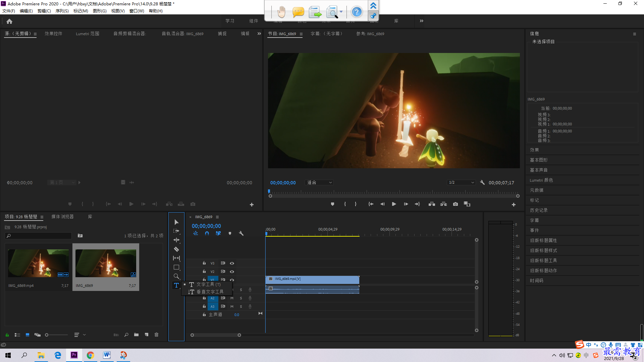Open Program monitor settings wrench
Viewport: 644px width, 362px height.
click(x=482, y=182)
